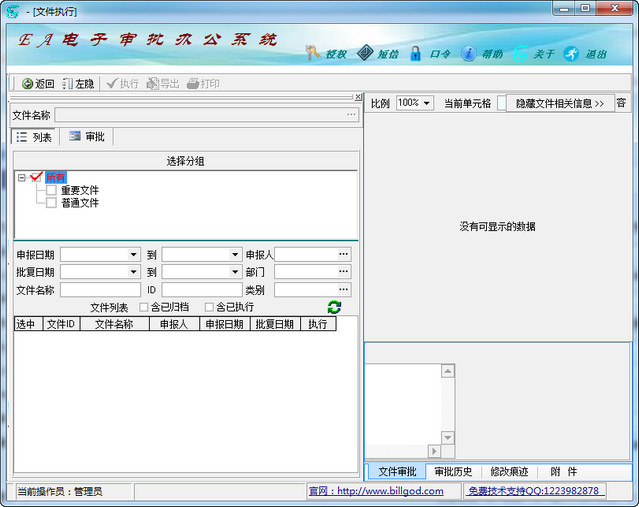Open 短信 messaging icon

pyautogui.click(x=365, y=53)
